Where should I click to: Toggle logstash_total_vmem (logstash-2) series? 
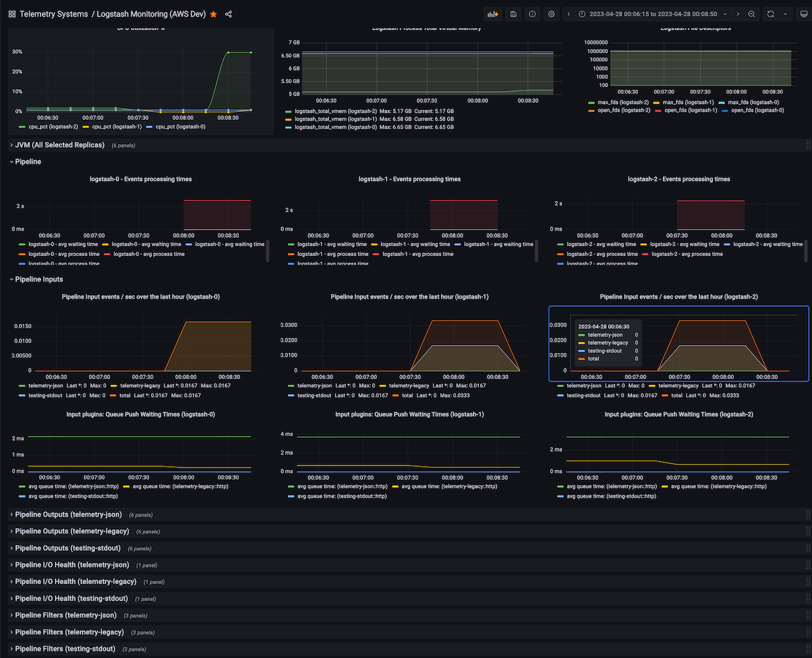pyautogui.click(x=336, y=111)
